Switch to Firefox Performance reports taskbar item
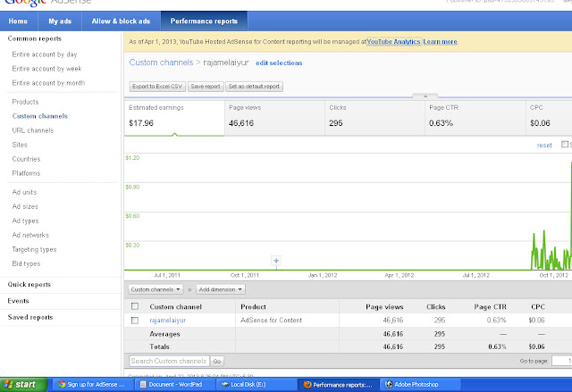The width and height of the screenshot is (572, 392). click(x=338, y=384)
